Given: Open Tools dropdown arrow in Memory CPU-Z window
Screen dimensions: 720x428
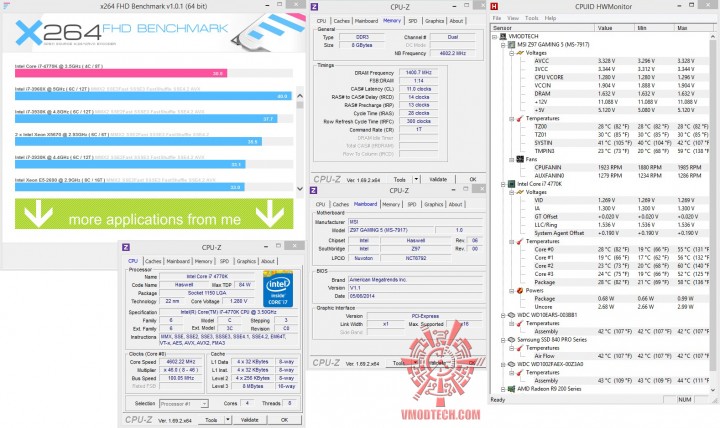Looking at the screenshot, I should click(x=416, y=179).
